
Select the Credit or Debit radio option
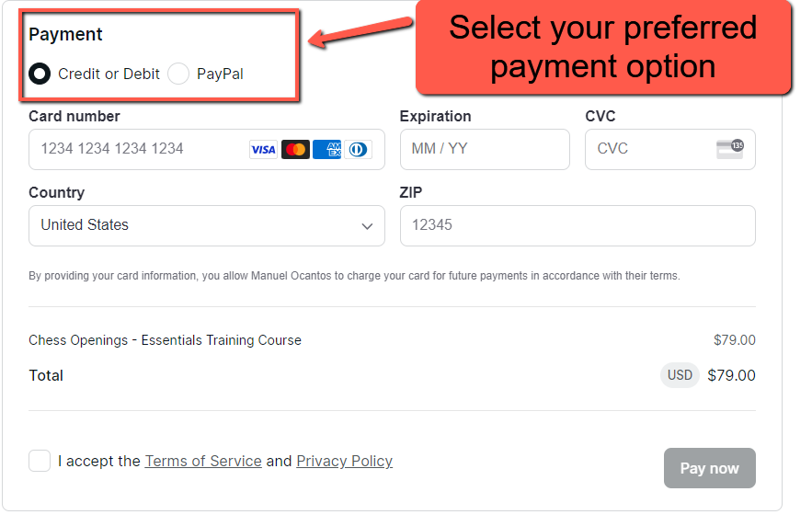(40, 74)
